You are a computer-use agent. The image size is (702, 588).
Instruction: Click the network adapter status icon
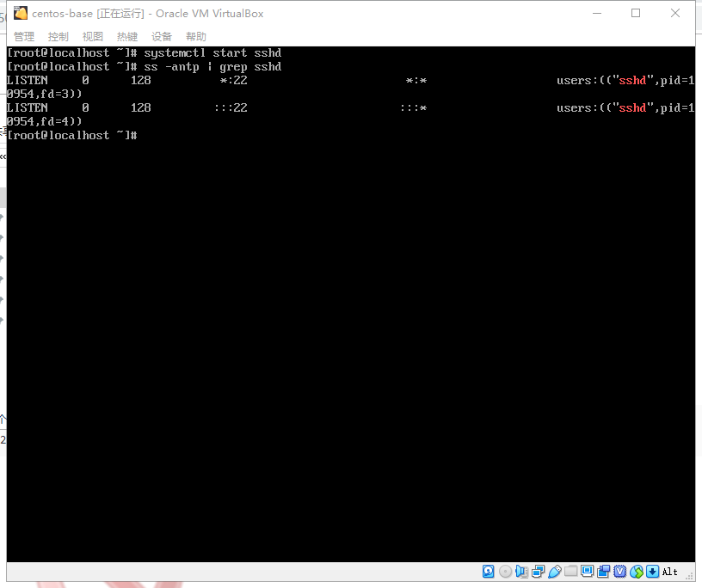(x=538, y=572)
